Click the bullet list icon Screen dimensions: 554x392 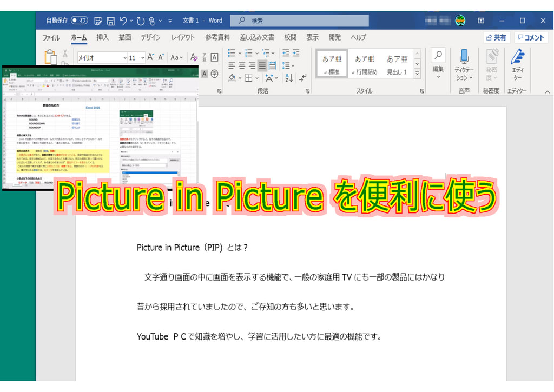click(232, 54)
